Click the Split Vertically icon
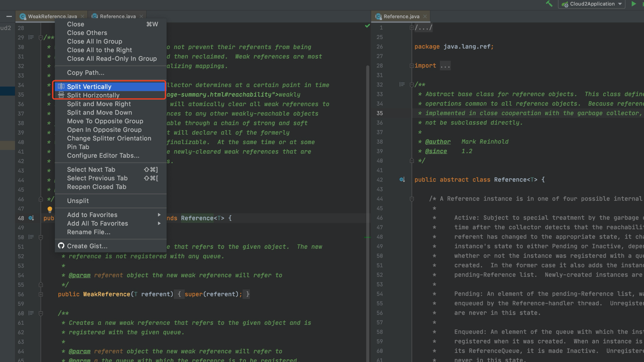The height and width of the screenshot is (362, 644). [x=61, y=86]
